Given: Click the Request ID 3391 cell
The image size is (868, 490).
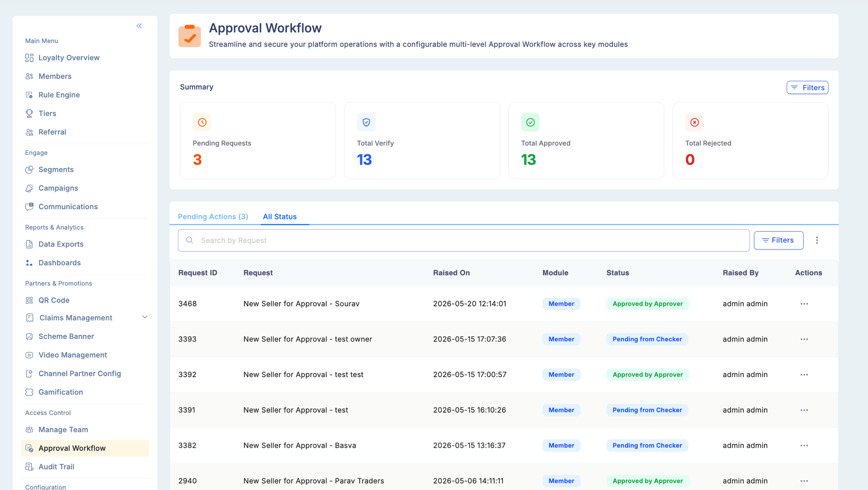Looking at the screenshot, I should click(x=187, y=410).
